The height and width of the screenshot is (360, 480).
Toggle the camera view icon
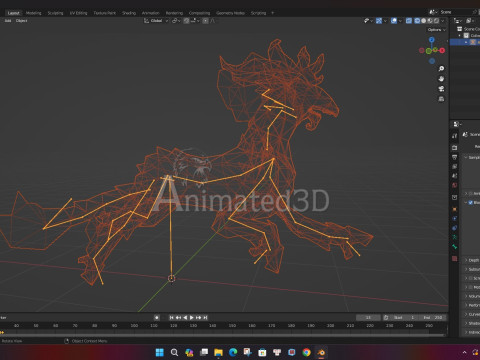[x=441, y=89]
